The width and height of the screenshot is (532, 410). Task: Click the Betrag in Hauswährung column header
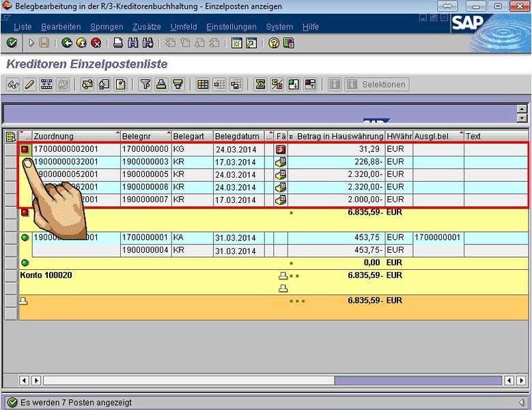click(336, 137)
